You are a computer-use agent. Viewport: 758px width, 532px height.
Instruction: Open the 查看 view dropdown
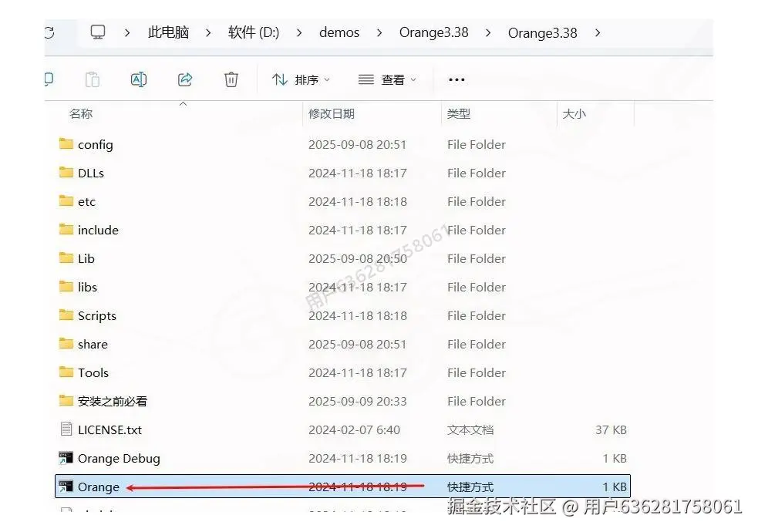tap(389, 79)
